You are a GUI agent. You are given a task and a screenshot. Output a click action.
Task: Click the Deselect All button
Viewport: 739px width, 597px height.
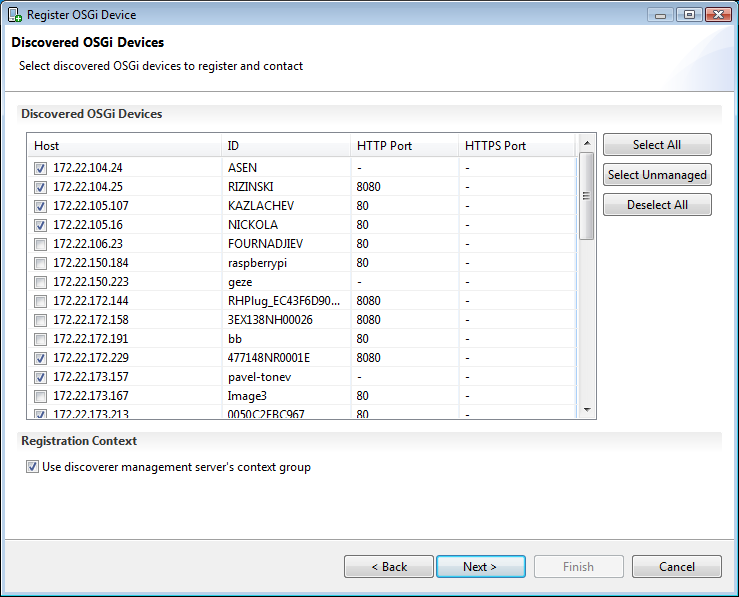tap(657, 205)
